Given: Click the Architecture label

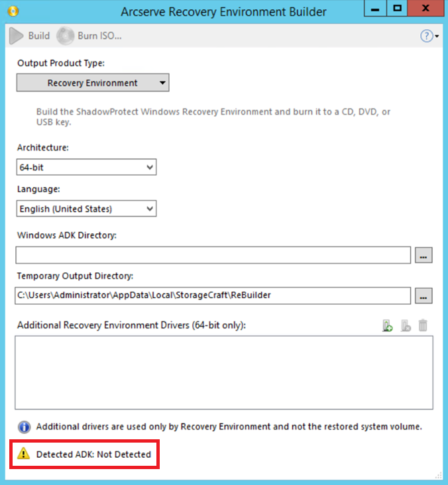Looking at the screenshot, I should pos(43,148).
